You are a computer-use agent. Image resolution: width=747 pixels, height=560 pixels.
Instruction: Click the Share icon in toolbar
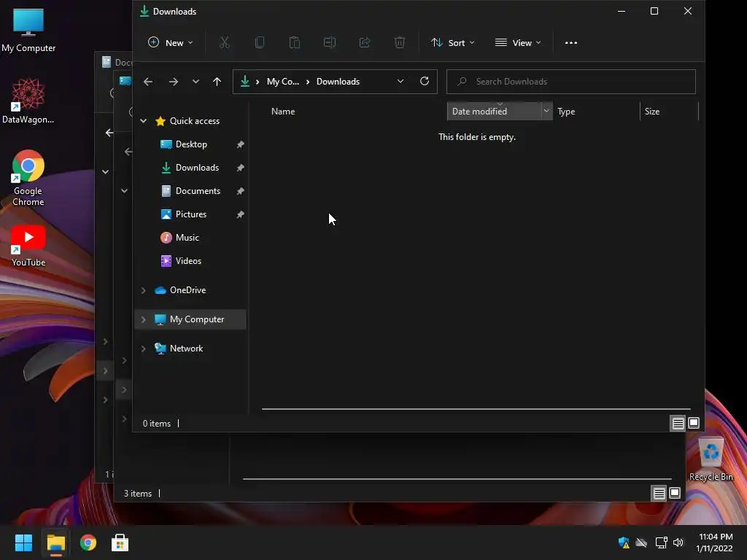(x=365, y=43)
